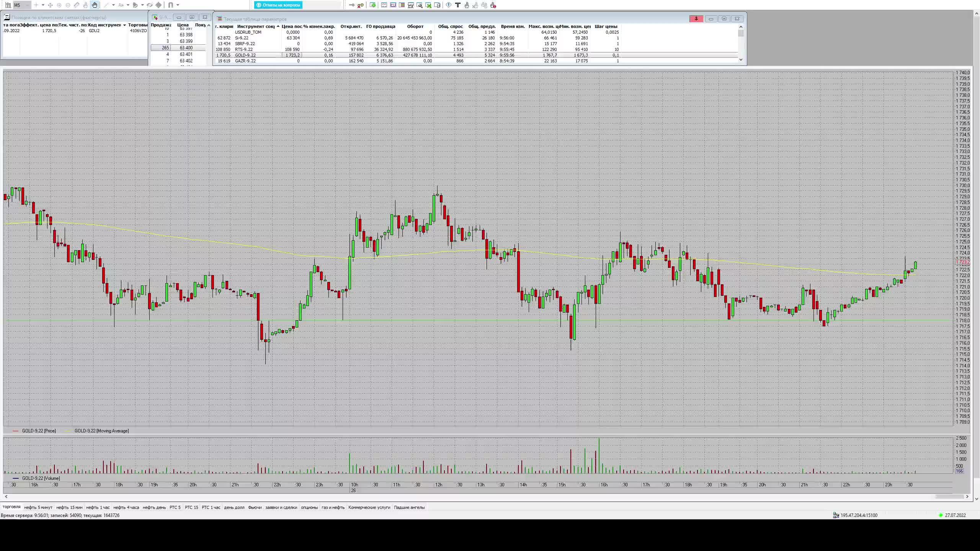Viewport: 980px width, 551px height.
Task: Toggle the GOLD-9.22 [Volume] legend entry
Action: tap(36, 478)
